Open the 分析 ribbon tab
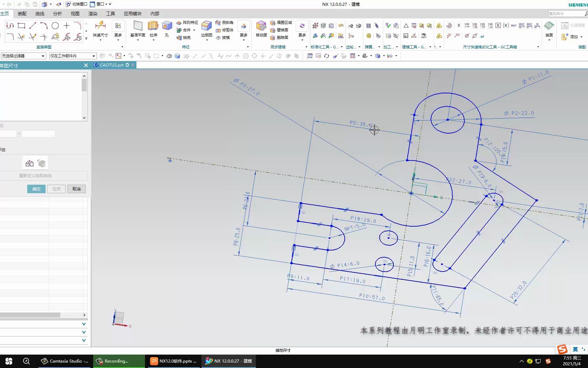This screenshot has height=368, width=588. click(58, 14)
